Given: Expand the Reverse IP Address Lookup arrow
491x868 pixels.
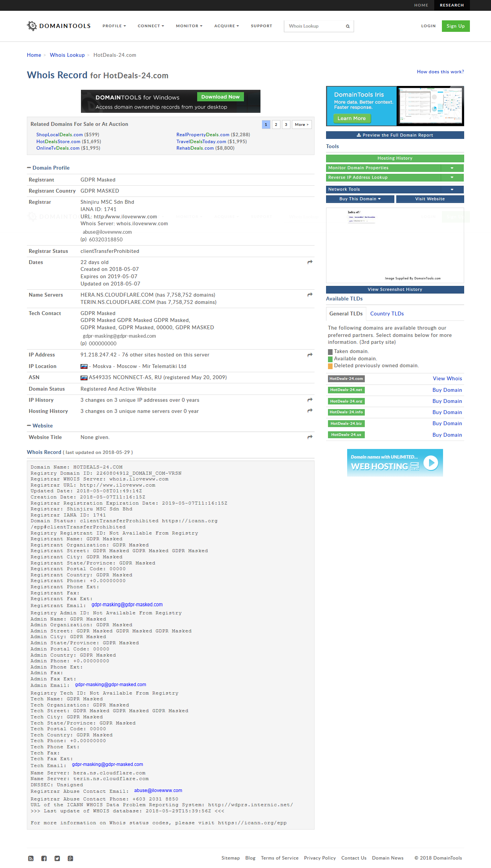Looking at the screenshot, I should click(x=452, y=177).
